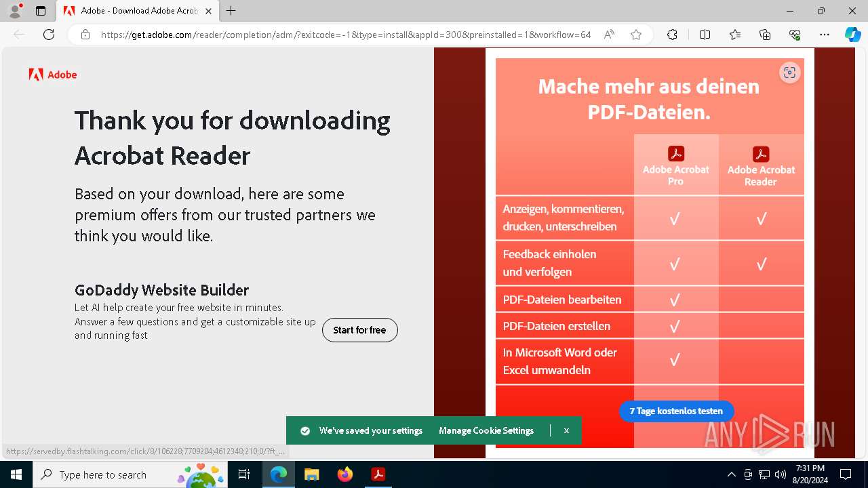The image size is (868, 488).
Task: Open a new browser tab
Action: pyautogui.click(x=231, y=11)
